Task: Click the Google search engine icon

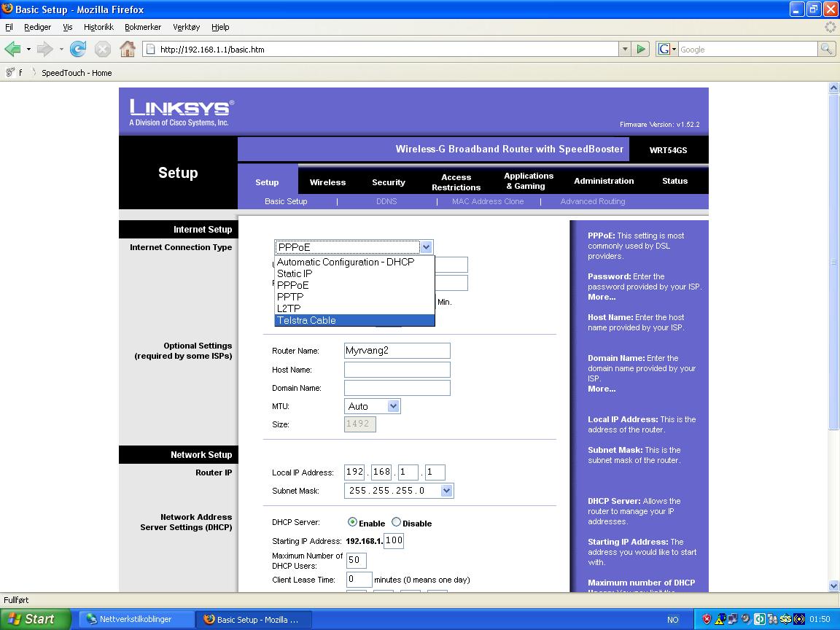Action: click(664, 50)
